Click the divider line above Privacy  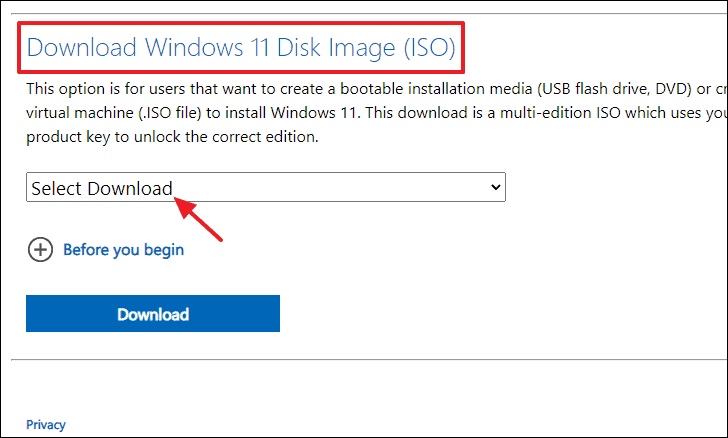tap(369, 360)
